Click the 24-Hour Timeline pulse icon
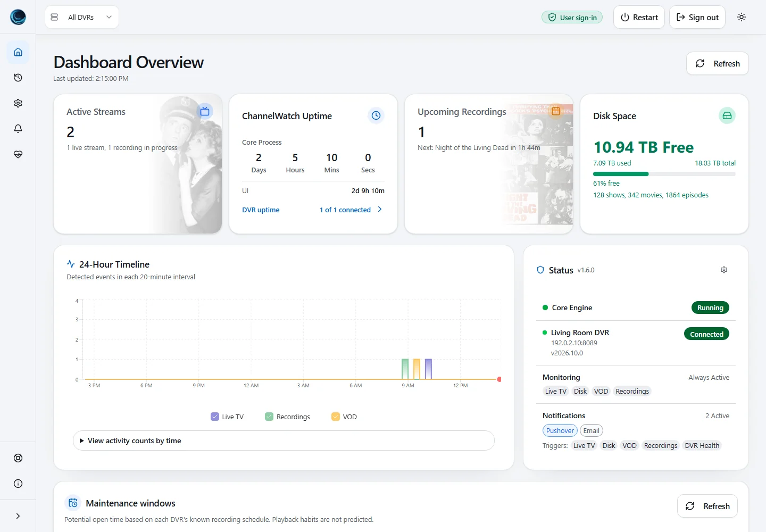766x532 pixels. pos(71,264)
